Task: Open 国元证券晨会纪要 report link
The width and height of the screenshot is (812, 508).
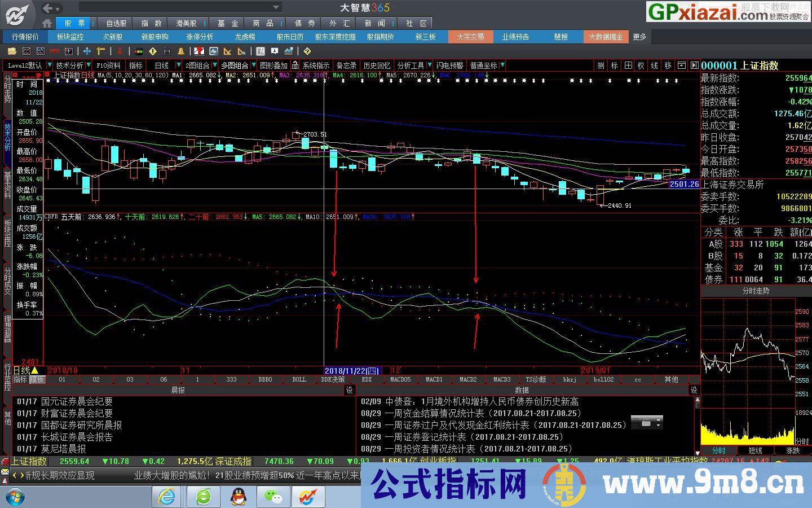Action: pyautogui.click(x=77, y=401)
